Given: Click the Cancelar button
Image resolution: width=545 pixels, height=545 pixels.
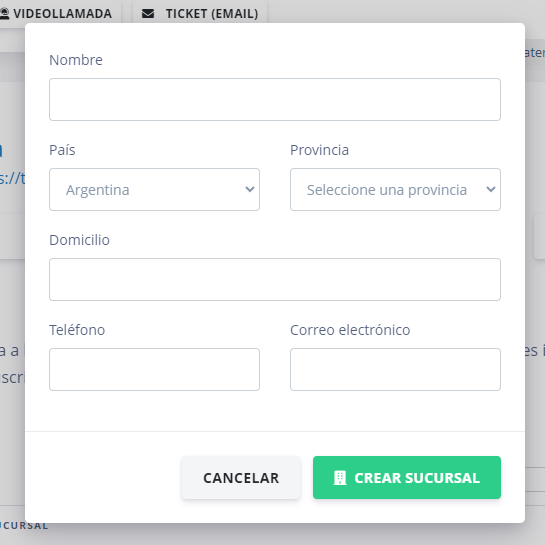Looking at the screenshot, I should pos(241,478).
